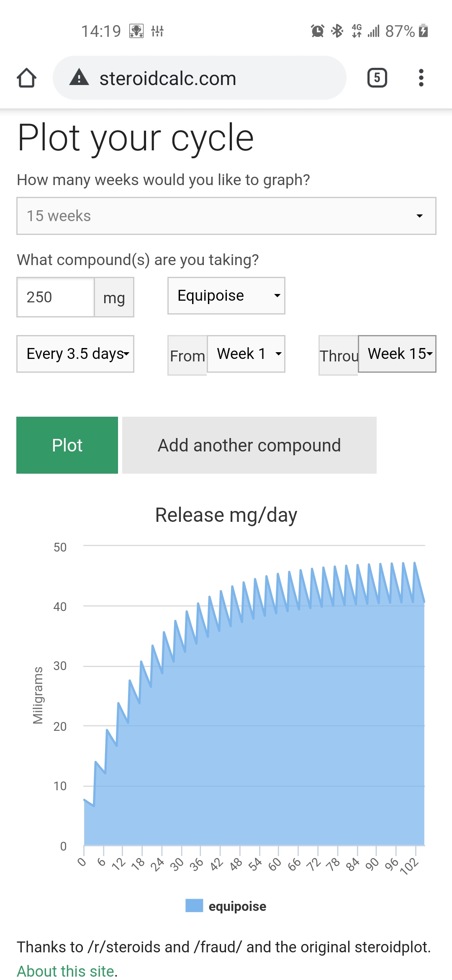Click Add another compound button
The width and height of the screenshot is (452, 980).
click(x=249, y=445)
